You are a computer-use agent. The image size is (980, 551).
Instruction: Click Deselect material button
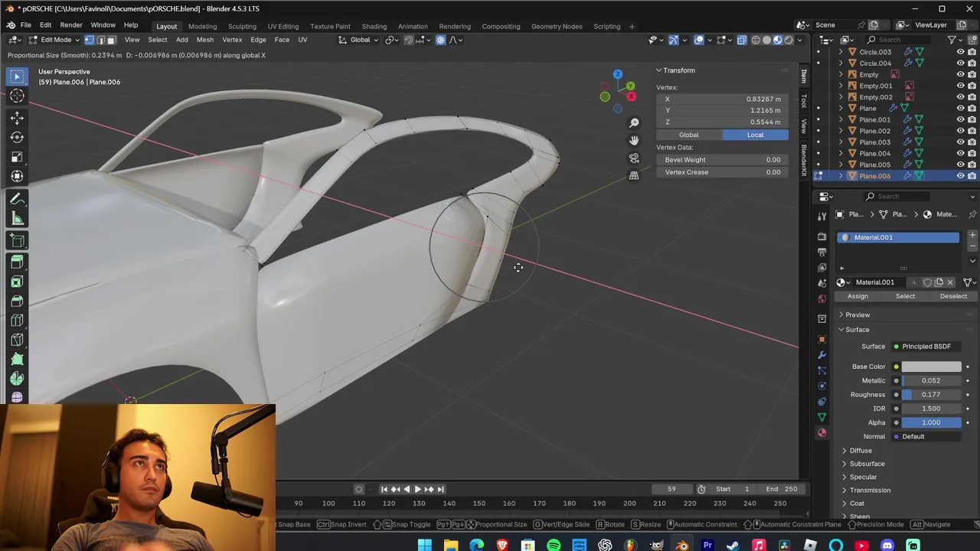(953, 296)
